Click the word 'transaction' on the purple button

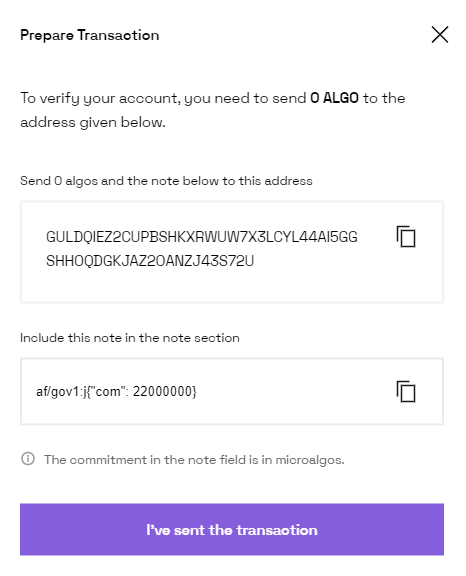click(x=277, y=530)
